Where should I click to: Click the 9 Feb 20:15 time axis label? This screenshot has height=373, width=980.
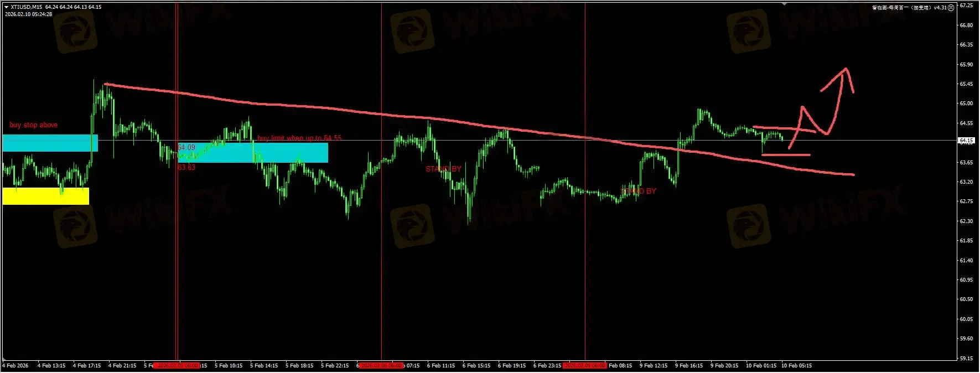[724, 366]
